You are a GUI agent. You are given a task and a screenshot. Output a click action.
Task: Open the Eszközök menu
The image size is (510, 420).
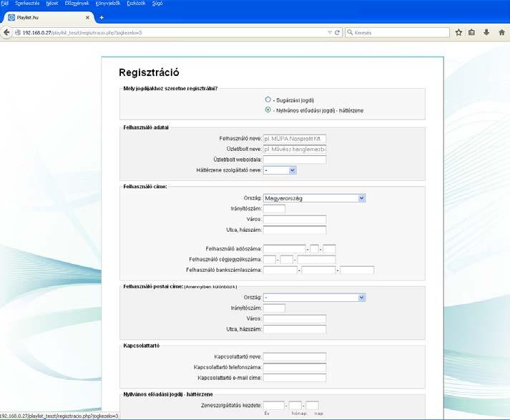[x=136, y=4]
